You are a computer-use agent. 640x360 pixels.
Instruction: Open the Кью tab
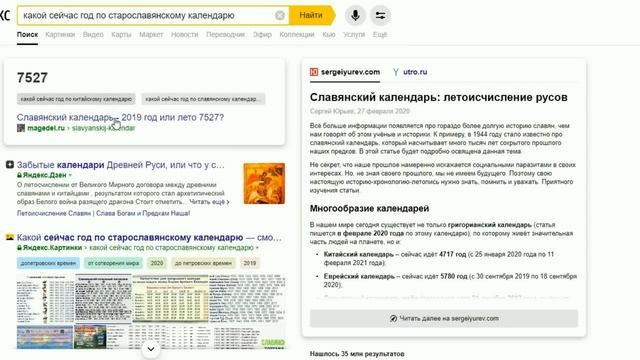[x=329, y=35]
